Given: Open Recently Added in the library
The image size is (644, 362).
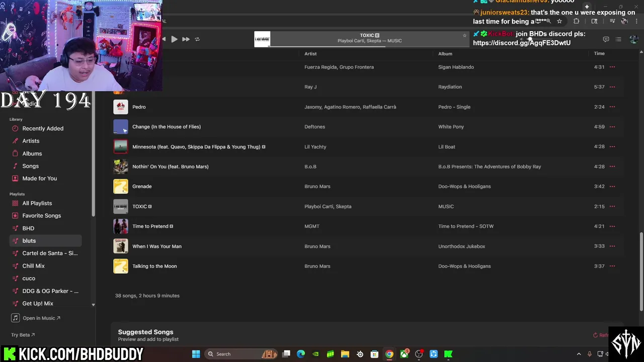Looking at the screenshot, I should (x=43, y=129).
